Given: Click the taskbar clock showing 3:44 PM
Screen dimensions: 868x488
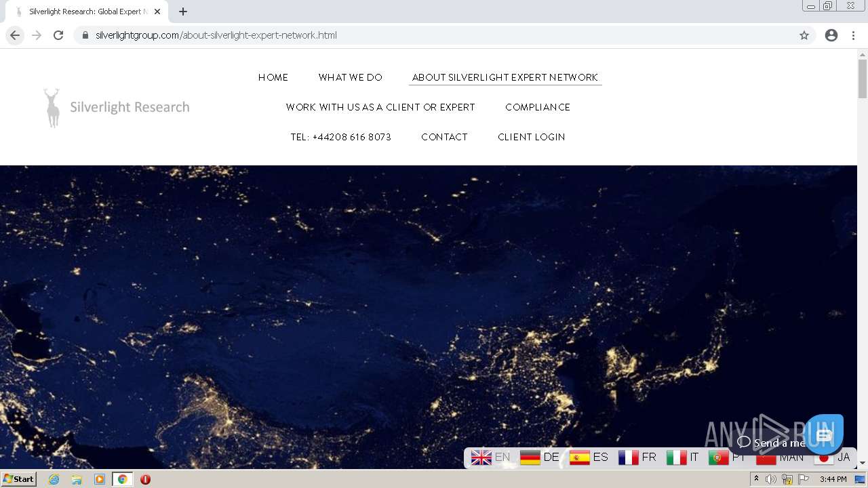Looking at the screenshot, I should click(833, 479).
